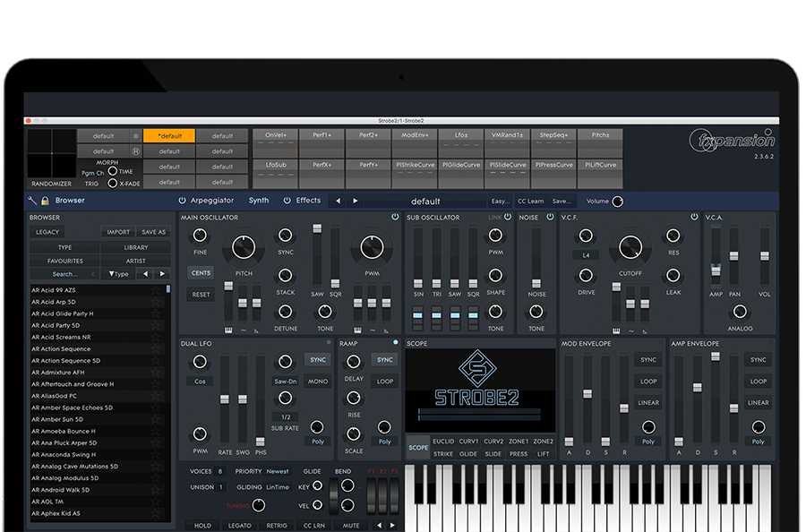Select the CURV1 display tab
This screenshot has height=532, width=806.
point(468,442)
